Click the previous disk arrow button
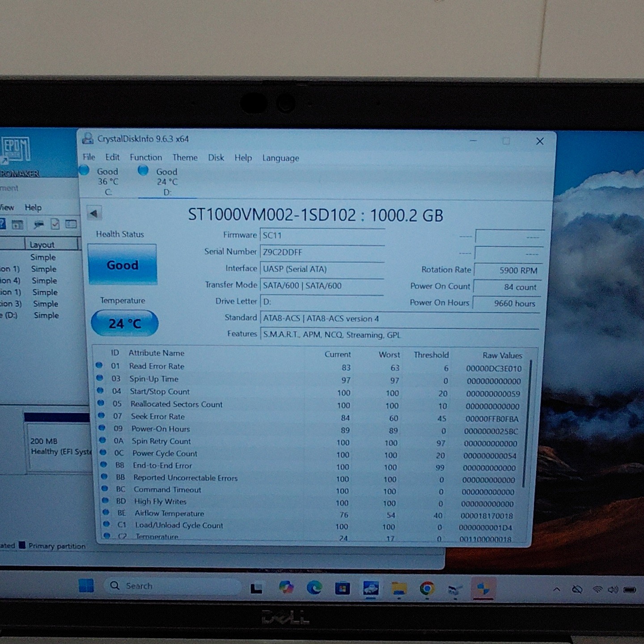The image size is (644, 644). pyautogui.click(x=93, y=213)
